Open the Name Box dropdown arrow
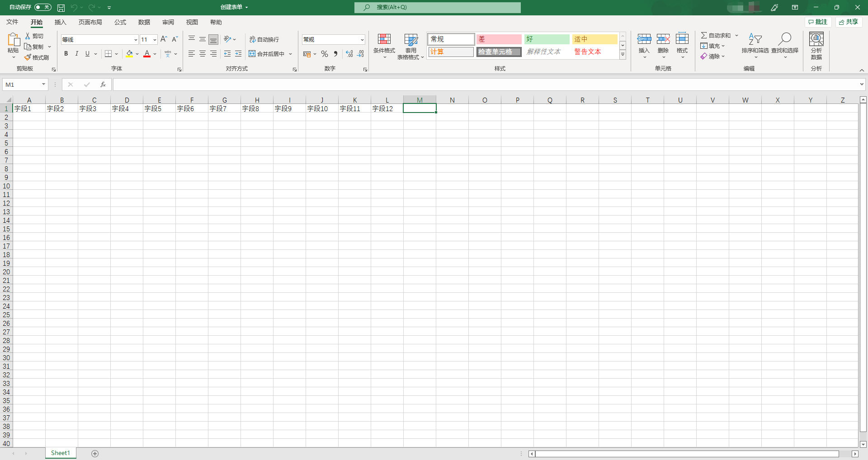This screenshot has width=868, height=460. click(43, 84)
